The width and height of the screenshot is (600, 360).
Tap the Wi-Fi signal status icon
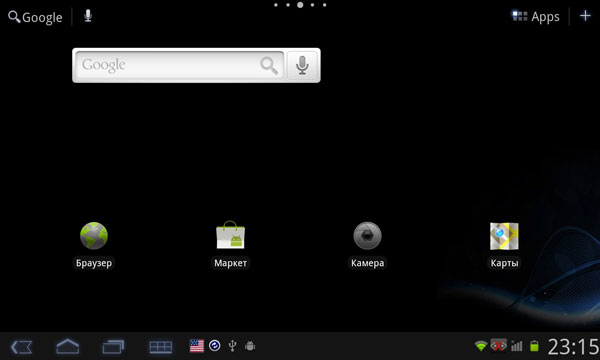(x=481, y=346)
